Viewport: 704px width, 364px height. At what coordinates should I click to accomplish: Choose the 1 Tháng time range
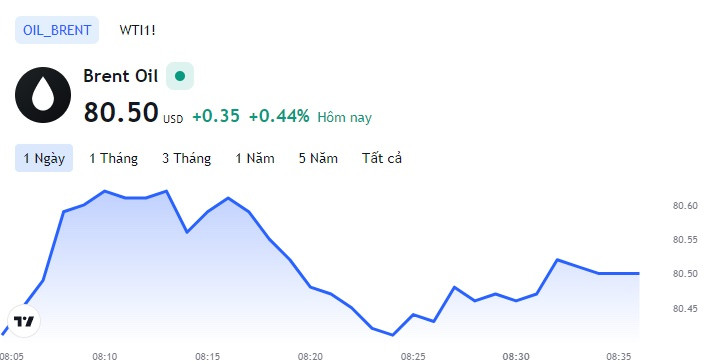coord(114,158)
